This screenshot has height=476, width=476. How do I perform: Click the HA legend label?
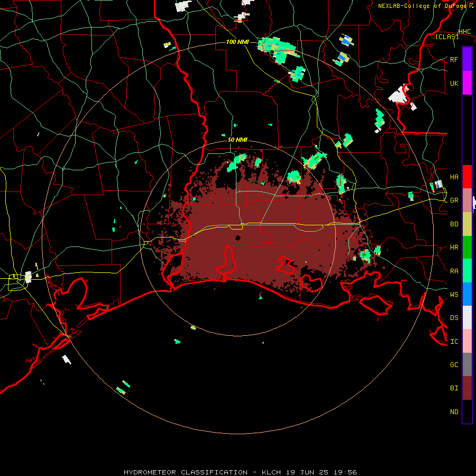454,177
